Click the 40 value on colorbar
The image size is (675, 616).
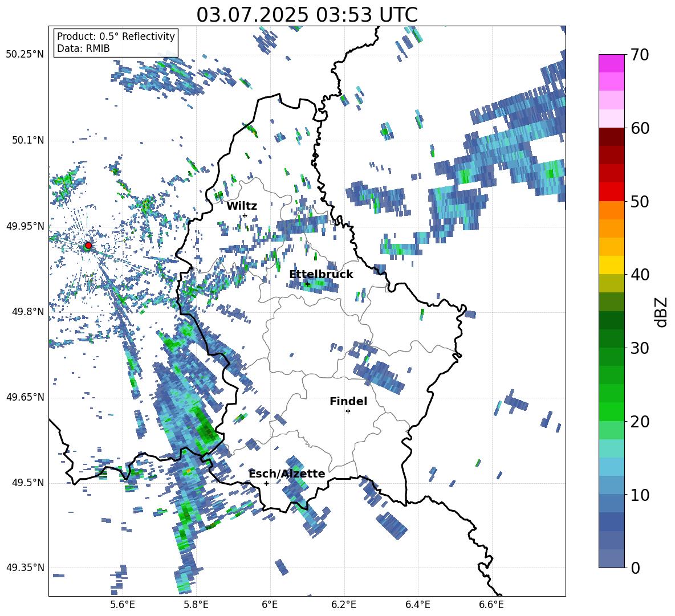pos(639,275)
